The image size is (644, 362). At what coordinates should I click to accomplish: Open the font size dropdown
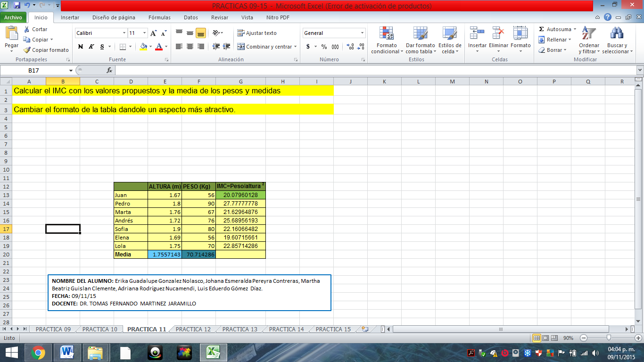tap(144, 33)
